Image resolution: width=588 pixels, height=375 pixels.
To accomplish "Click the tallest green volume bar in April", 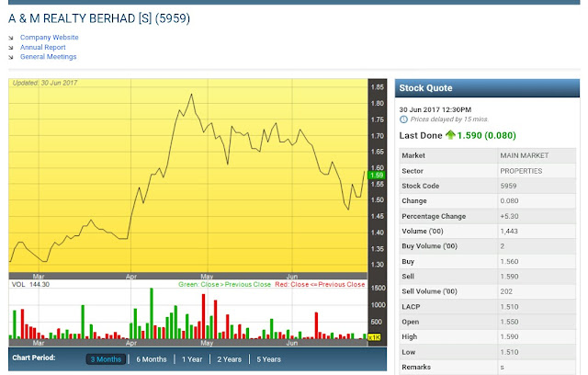I will point(152,313).
